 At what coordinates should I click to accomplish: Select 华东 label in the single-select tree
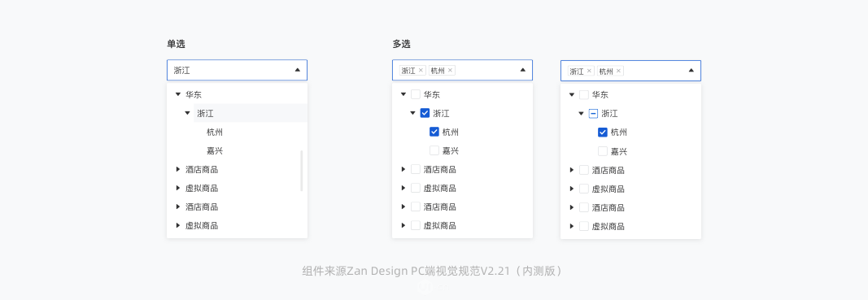pyautogui.click(x=193, y=94)
